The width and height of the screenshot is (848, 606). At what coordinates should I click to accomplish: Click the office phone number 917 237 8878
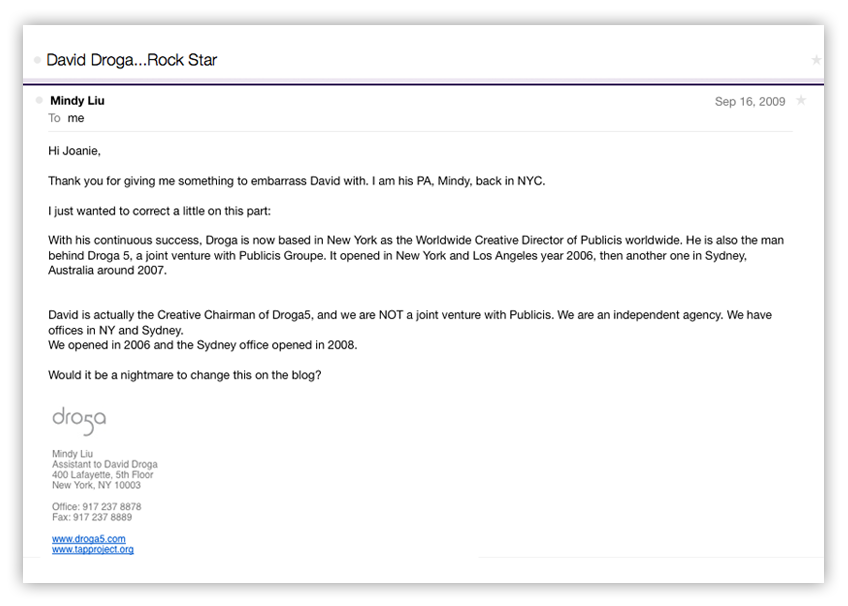[112, 507]
